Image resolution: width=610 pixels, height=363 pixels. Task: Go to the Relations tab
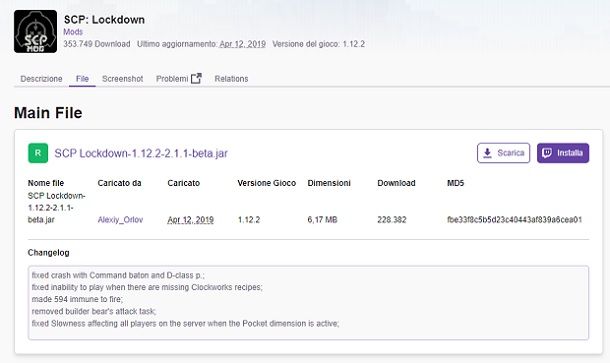click(x=231, y=79)
